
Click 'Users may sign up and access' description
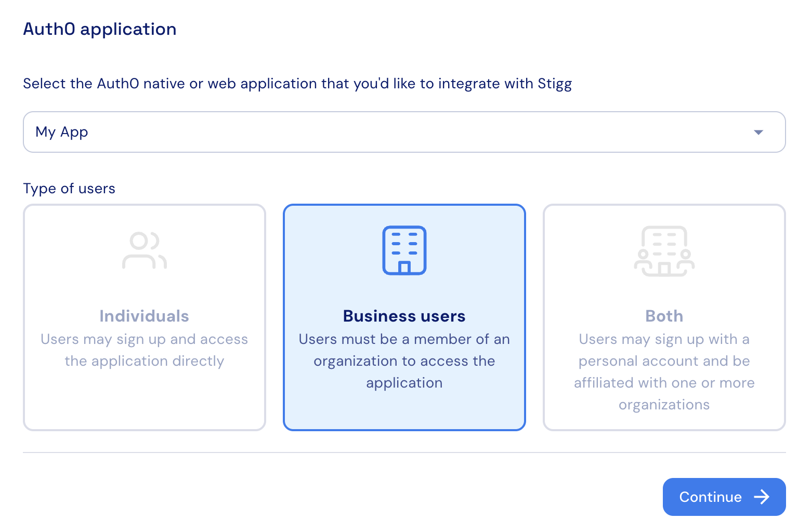tap(145, 350)
